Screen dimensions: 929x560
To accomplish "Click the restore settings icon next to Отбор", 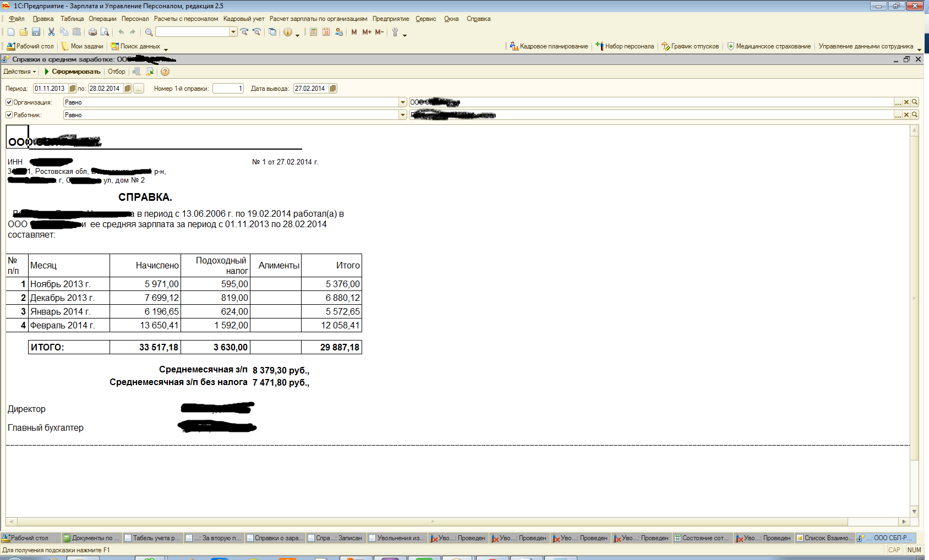I will pos(136,72).
